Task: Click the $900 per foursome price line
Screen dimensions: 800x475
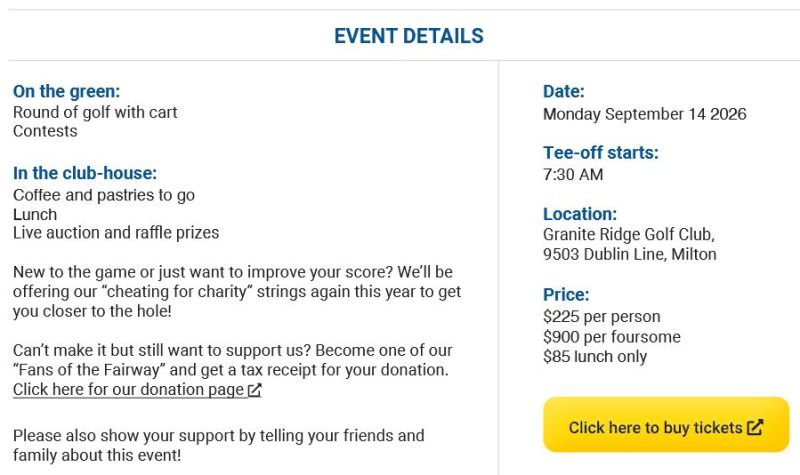Action: click(x=612, y=337)
